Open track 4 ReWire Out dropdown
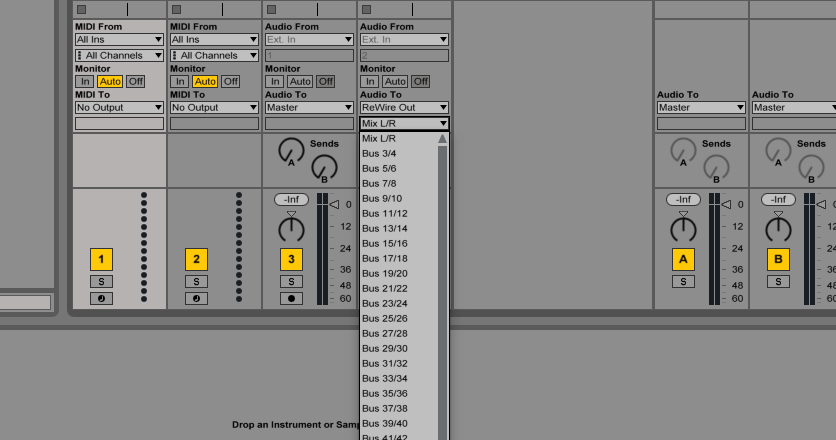Viewport: 836px width, 440px height. (404, 108)
